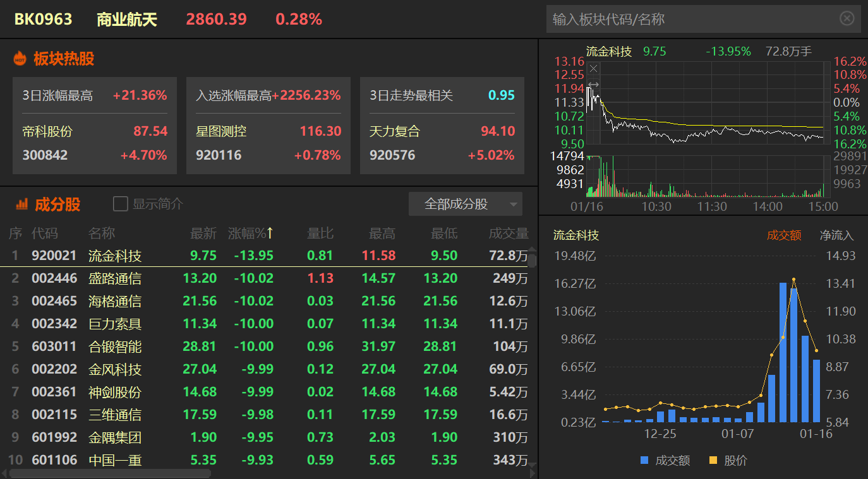Close the intraday chart overlay with X
868x479 pixels.
click(593, 68)
